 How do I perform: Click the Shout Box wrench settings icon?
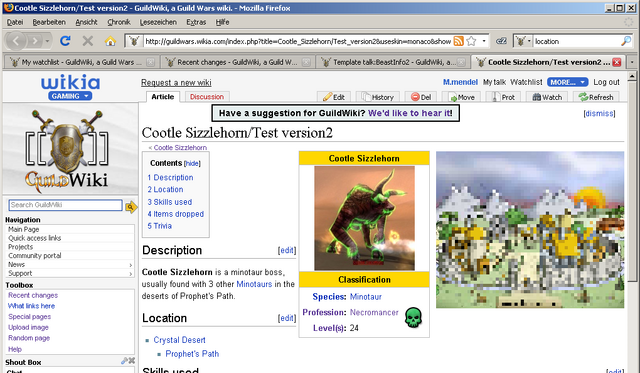click(124, 361)
